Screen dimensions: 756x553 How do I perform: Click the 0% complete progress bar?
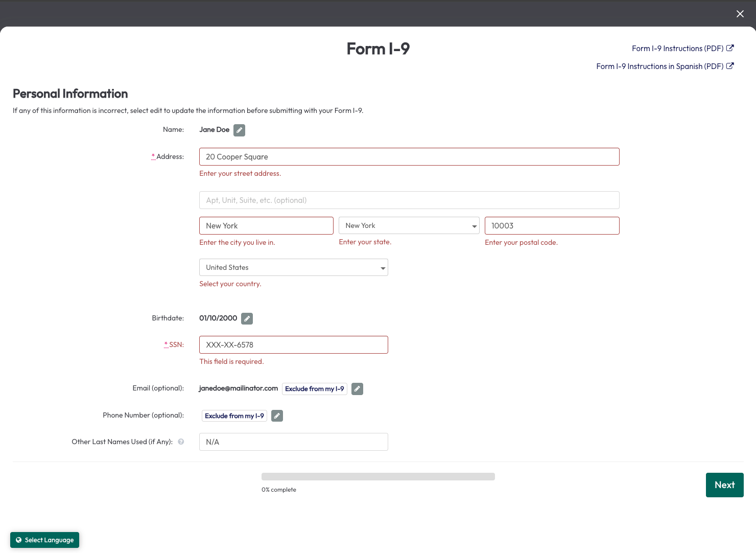click(378, 477)
